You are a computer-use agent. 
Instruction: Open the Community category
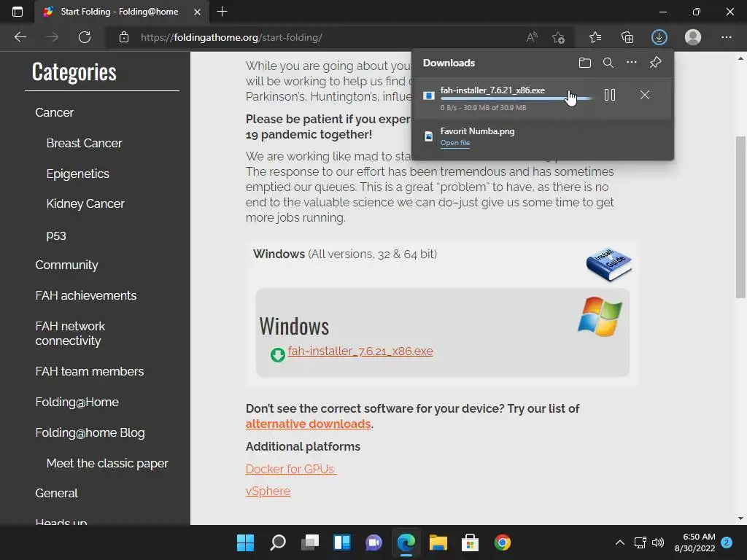click(x=66, y=265)
